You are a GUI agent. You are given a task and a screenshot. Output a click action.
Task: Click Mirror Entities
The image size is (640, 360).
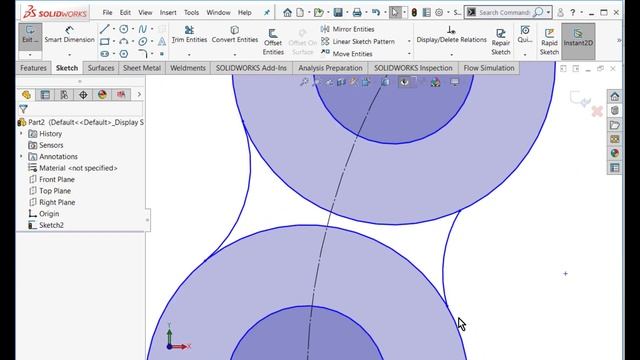(x=348, y=29)
